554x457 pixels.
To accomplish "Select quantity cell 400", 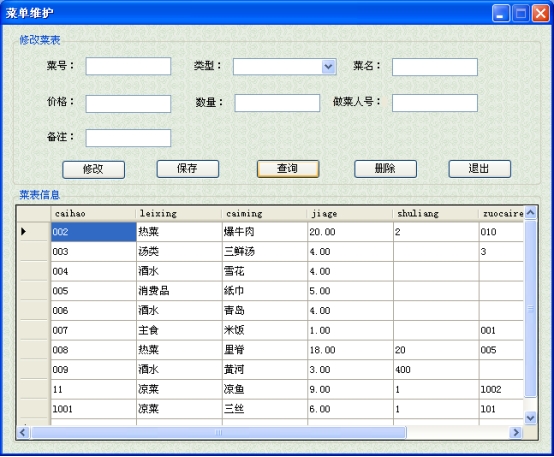I will (x=436, y=370).
